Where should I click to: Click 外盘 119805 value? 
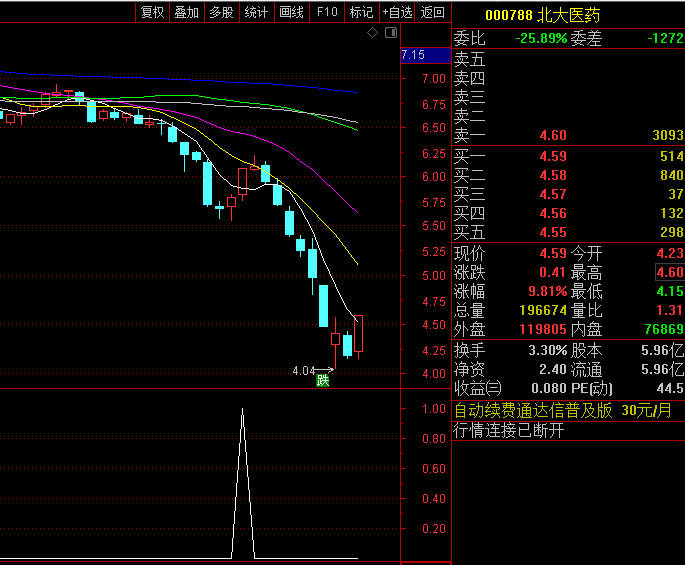(543, 329)
